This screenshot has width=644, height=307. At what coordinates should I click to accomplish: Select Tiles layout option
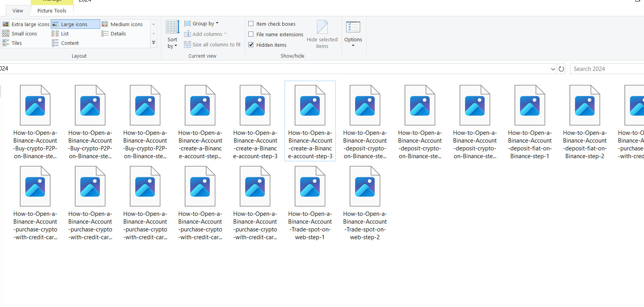point(12,43)
